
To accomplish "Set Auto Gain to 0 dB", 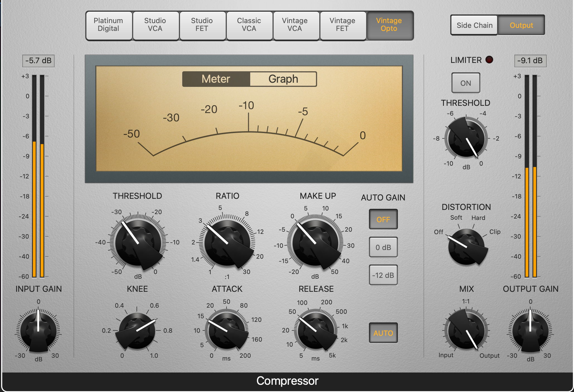I will point(383,247).
